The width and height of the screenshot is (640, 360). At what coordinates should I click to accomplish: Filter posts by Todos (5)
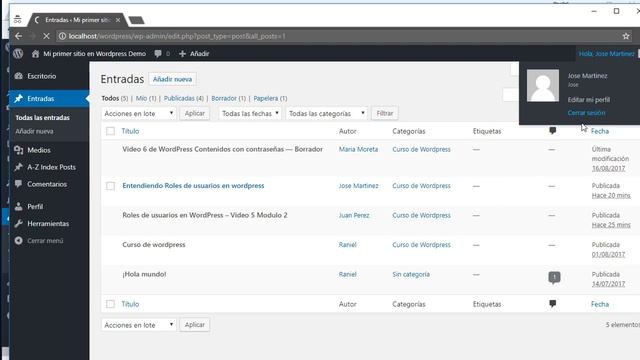[115, 98]
